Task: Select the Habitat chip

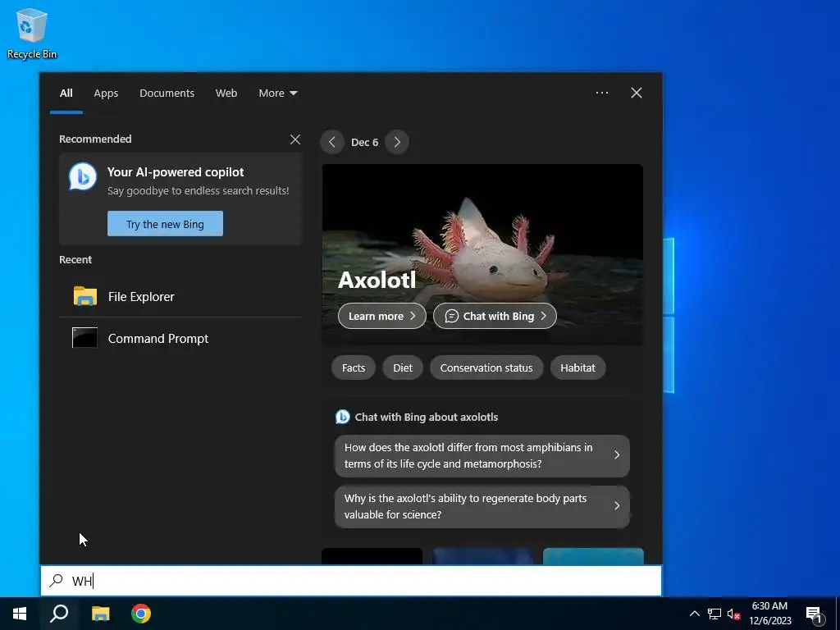Action: [x=578, y=368]
